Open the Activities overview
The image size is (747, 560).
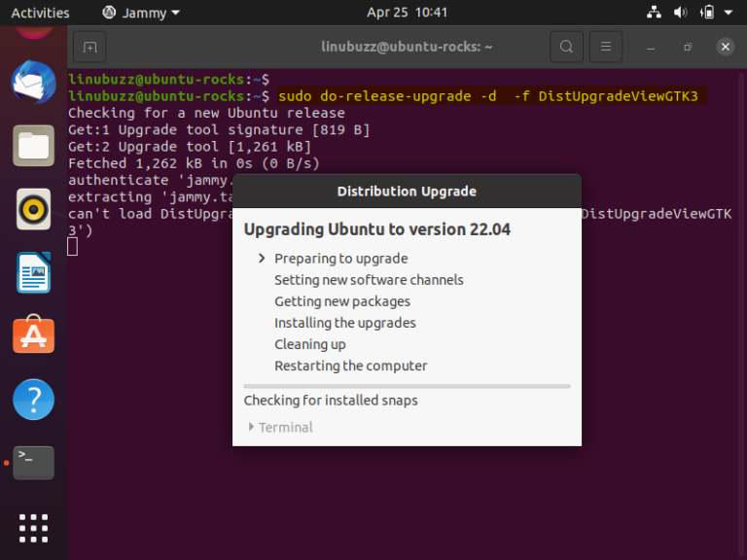tap(40, 13)
